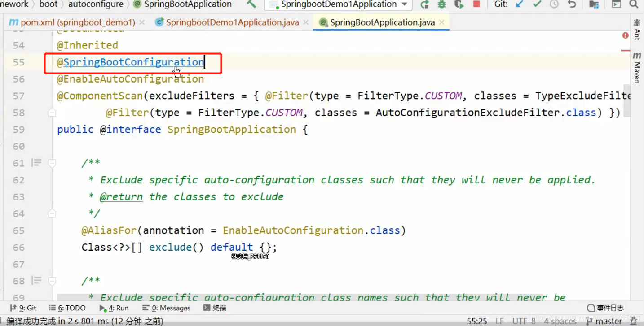
Task: Click the @EnableAutoConfiguration annotation
Action: pos(130,79)
